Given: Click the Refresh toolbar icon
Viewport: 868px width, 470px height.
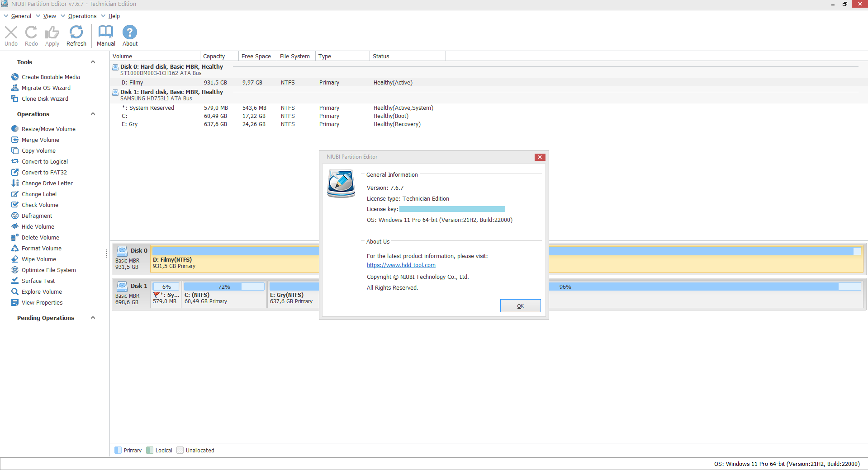Looking at the screenshot, I should 76,32.
